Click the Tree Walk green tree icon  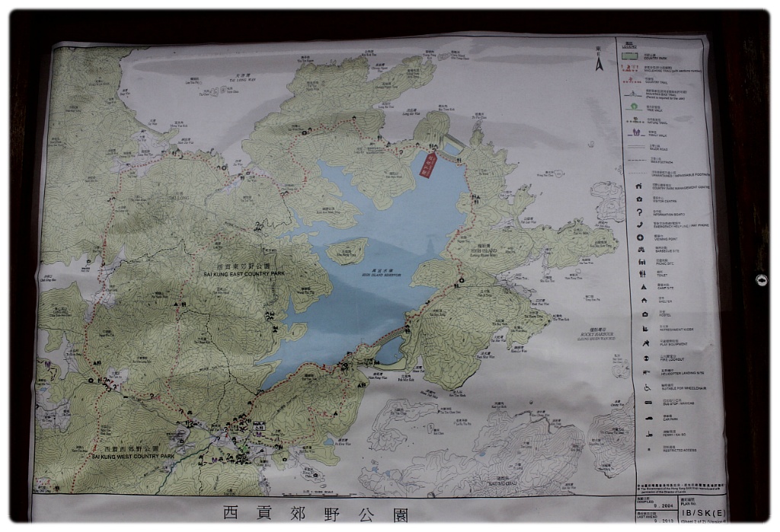coord(634,107)
